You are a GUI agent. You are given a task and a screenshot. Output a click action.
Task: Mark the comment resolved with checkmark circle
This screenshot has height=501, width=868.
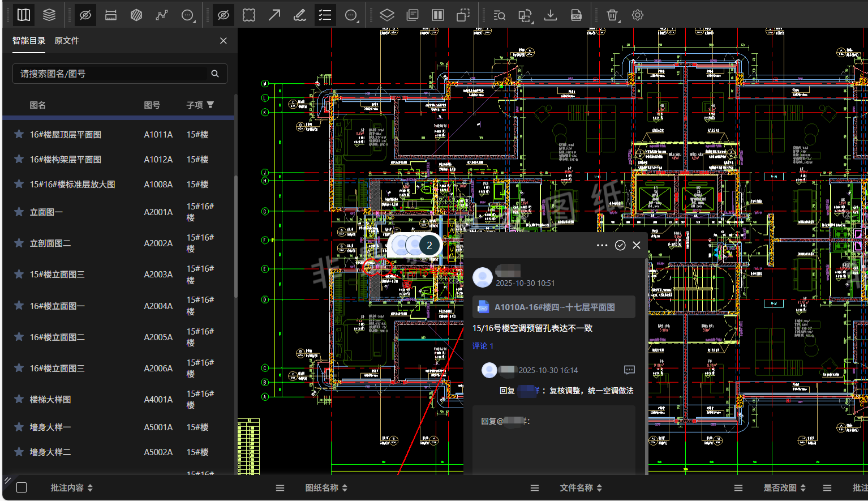coord(620,245)
